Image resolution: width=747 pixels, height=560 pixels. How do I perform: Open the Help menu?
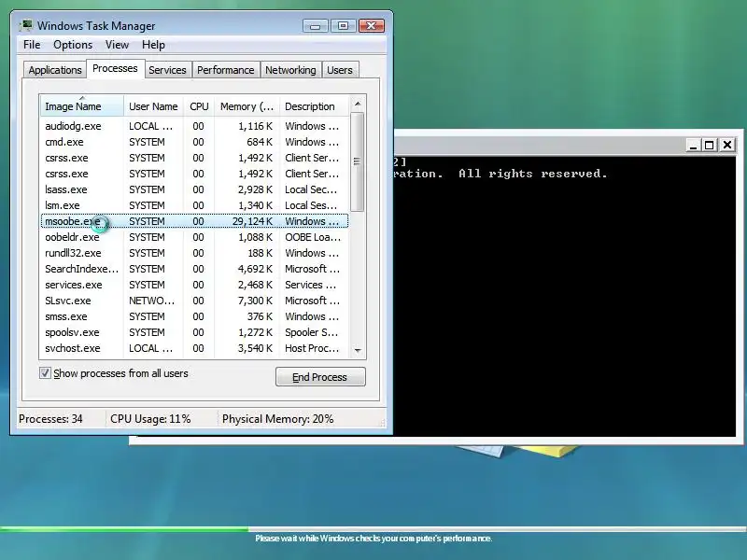(x=153, y=45)
